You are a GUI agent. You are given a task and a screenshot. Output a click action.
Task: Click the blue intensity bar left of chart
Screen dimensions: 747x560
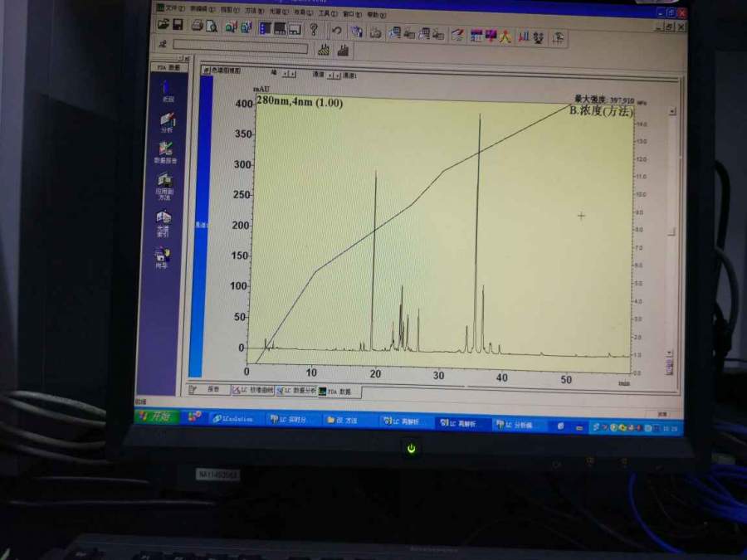pyautogui.click(x=202, y=226)
